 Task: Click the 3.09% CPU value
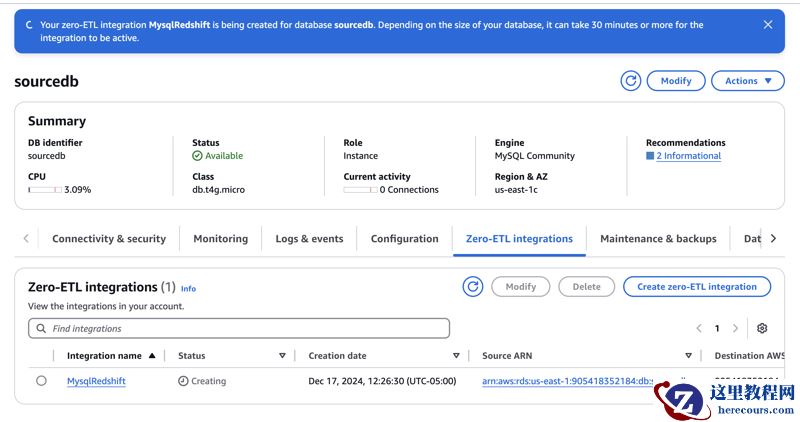(x=78, y=189)
